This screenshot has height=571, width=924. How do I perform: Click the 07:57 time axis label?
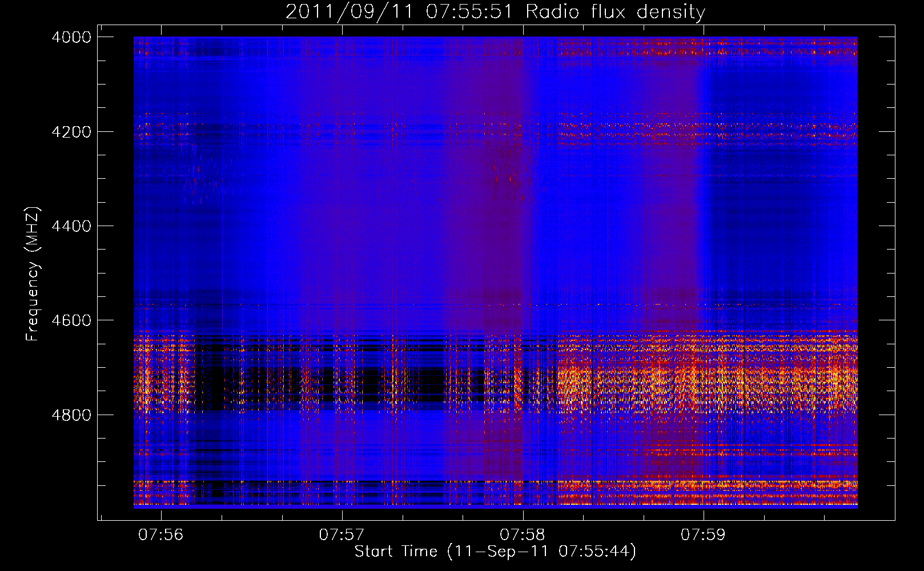[x=342, y=535]
